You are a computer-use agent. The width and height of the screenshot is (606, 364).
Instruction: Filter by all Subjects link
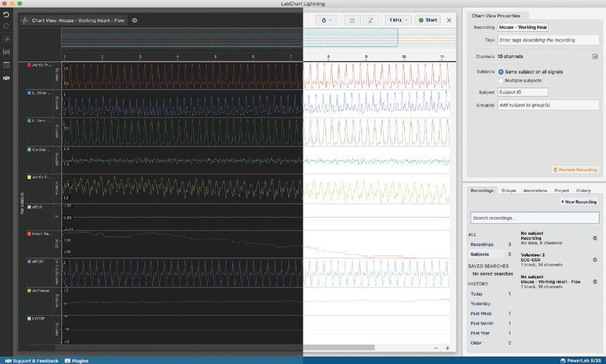pos(480,254)
